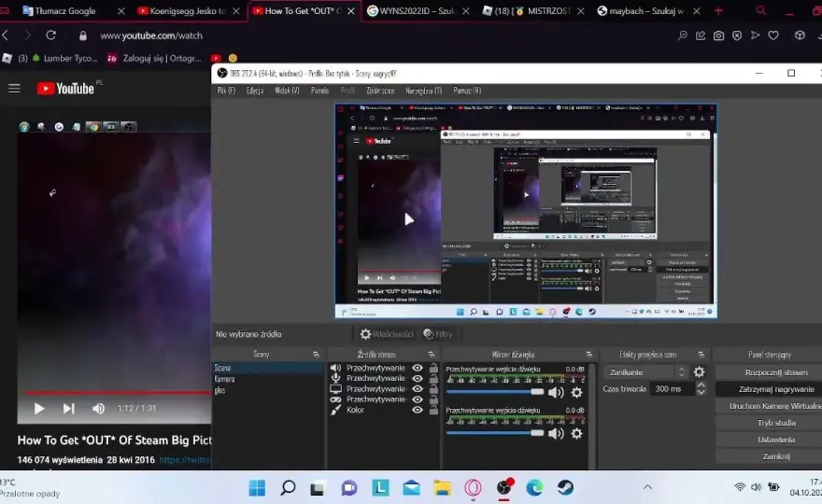Click the Zamknij button in OBS
Screen dimensions: 822x504
point(776,456)
